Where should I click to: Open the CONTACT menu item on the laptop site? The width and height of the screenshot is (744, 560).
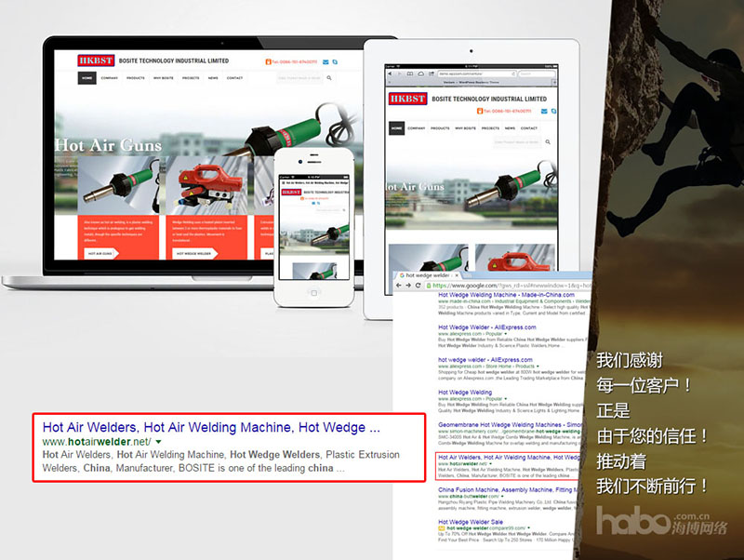point(234,78)
